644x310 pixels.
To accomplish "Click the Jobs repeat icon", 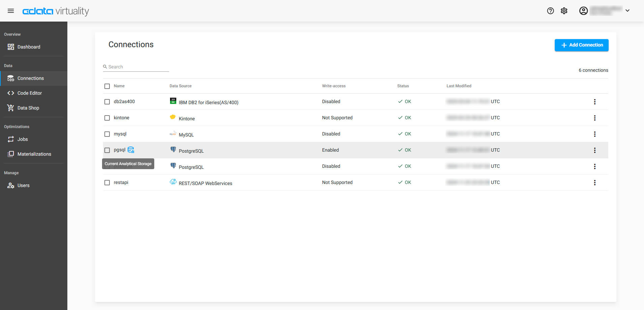I will (x=11, y=139).
